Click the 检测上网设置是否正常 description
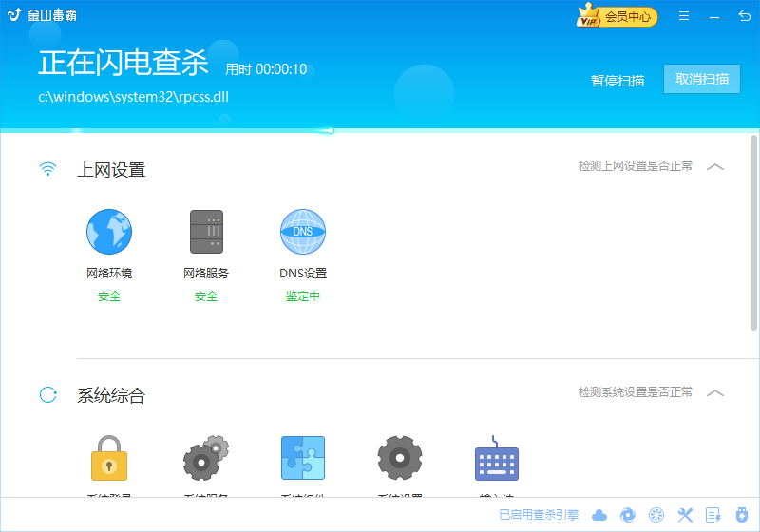This screenshot has height=532, width=760. [x=636, y=166]
